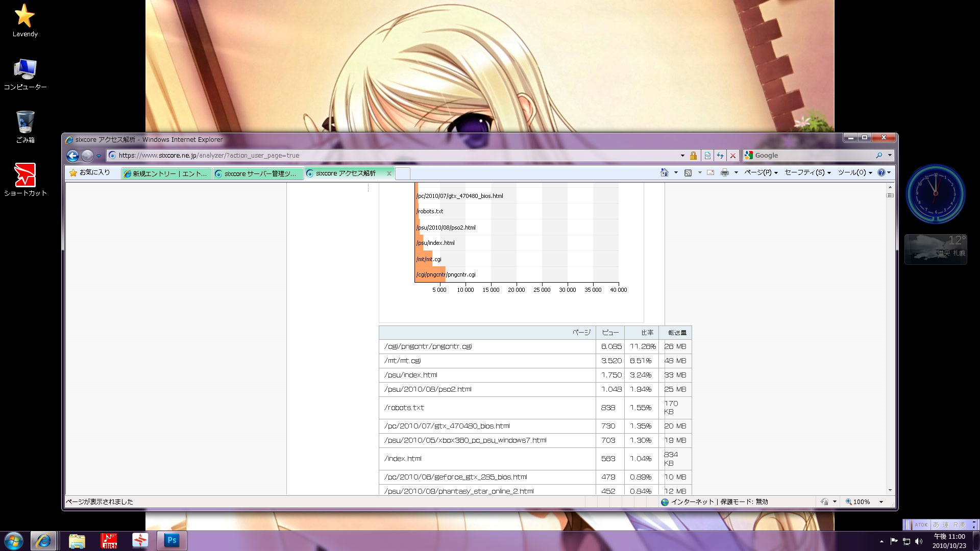
Task: Open the ごみ箱 recycle bin icon
Action: coord(25,127)
